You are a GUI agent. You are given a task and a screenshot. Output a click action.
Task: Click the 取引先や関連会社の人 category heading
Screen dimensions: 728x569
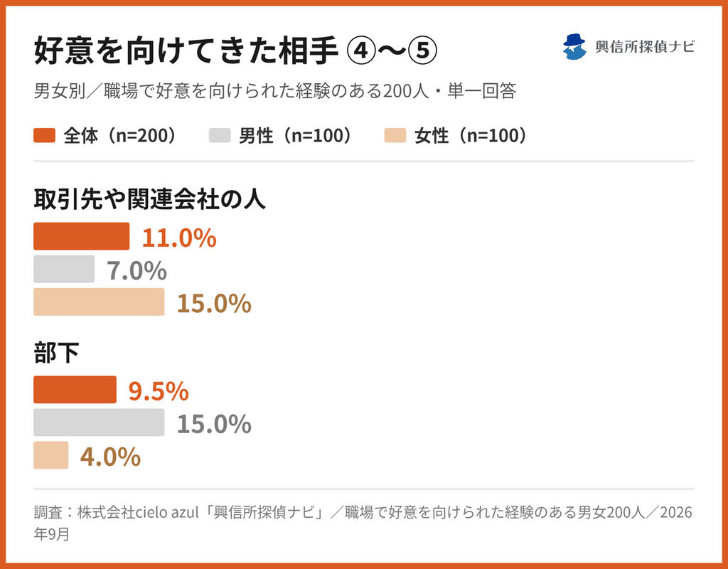coord(149,199)
